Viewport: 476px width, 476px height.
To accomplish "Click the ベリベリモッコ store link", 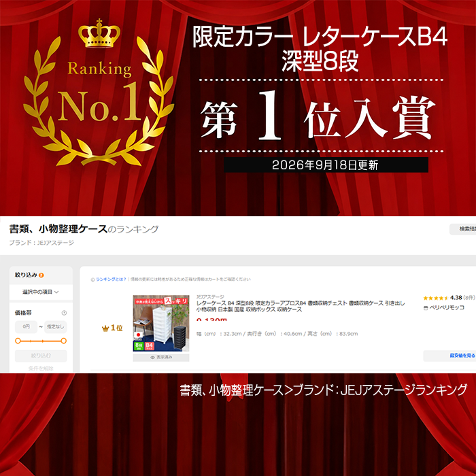I will (x=447, y=308).
